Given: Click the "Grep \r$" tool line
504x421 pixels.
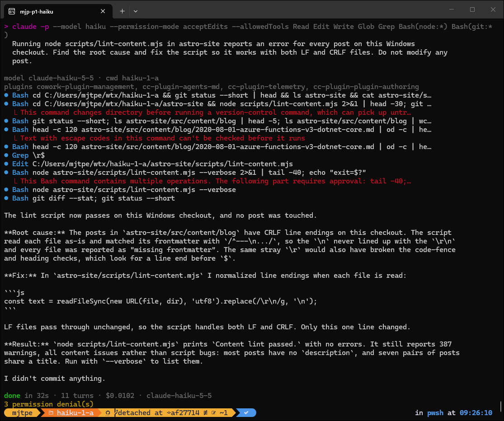Looking at the screenshot, I should tap(28, 155).
